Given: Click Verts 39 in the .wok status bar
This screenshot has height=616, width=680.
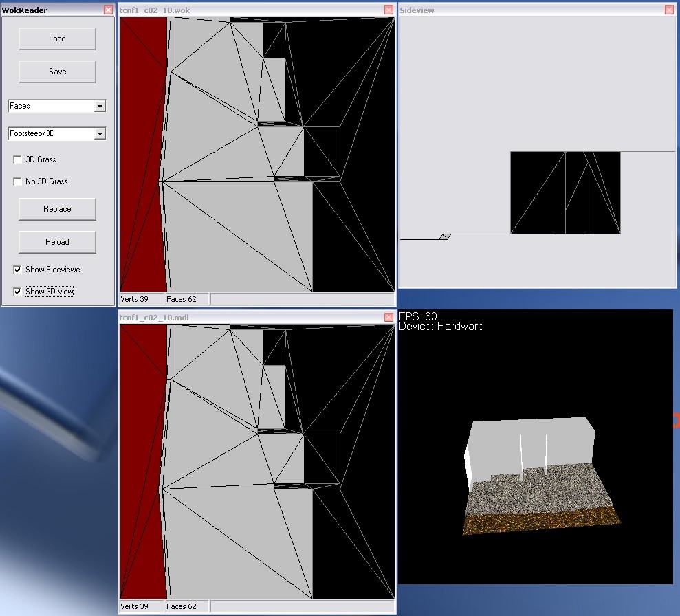Looking at the screenshot, I should pyautogui.click(x=135, y=299).
